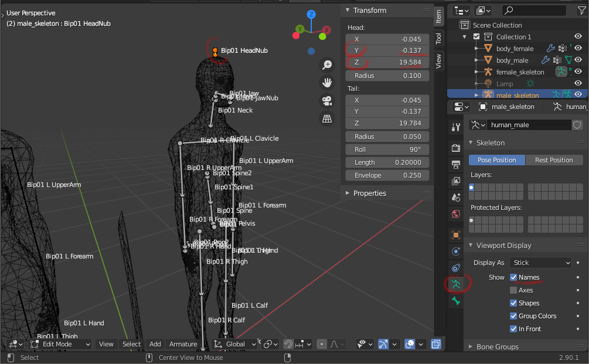Screen dimensions: 589x364
Task: Open the Bone properties tab icon
Action: tap(456, 301)
